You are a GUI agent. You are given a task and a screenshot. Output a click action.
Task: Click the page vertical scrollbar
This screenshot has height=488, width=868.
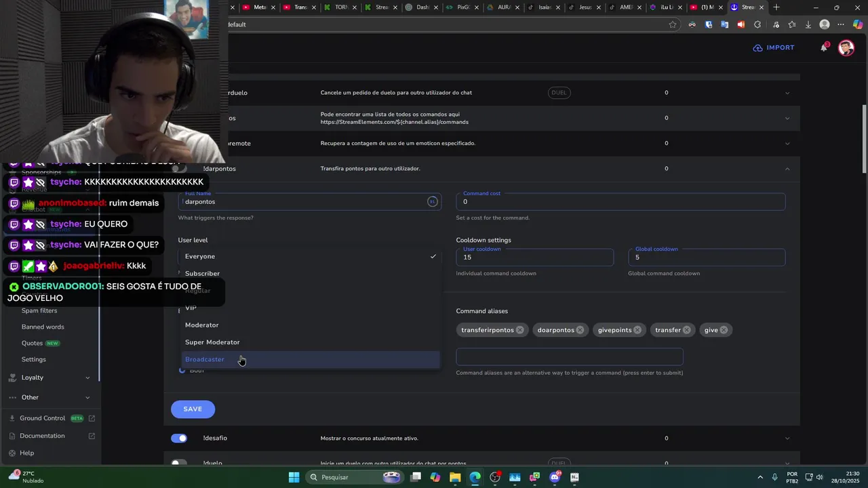pos(864,139)
